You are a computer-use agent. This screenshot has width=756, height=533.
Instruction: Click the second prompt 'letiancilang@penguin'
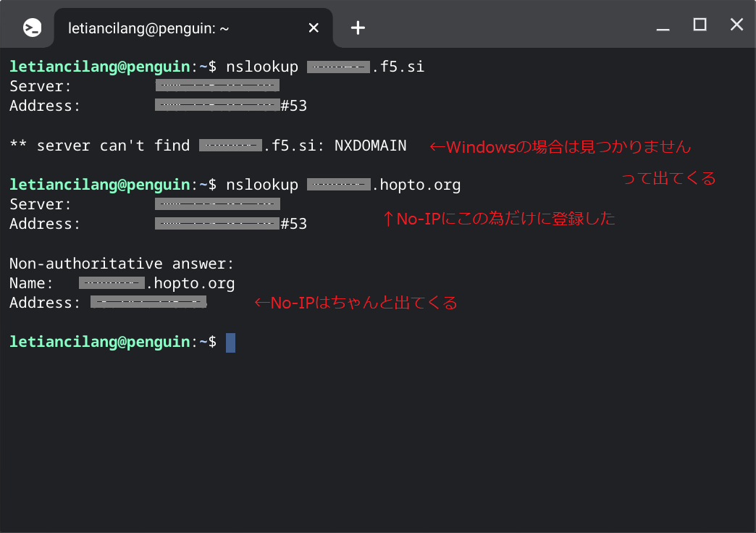point(100,185)
